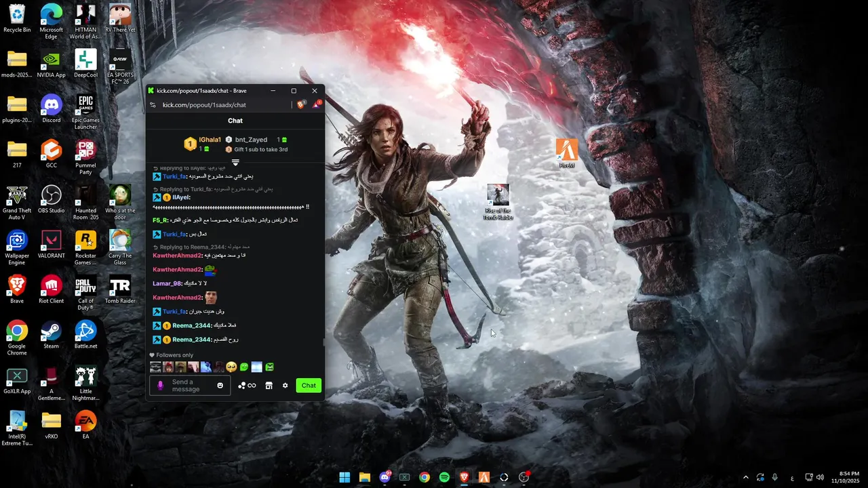This screenshot has height=488, width=868.
Task: Click username Lamar_98 in chat
Action: coord(167,283)
